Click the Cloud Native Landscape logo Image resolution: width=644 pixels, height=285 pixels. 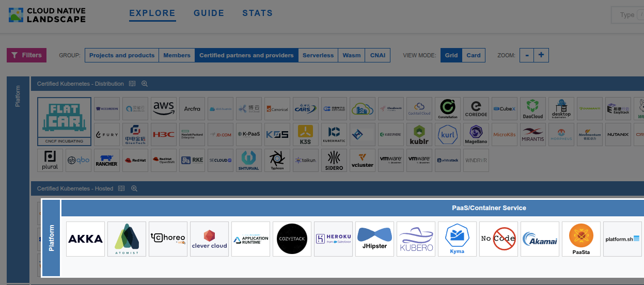[48, 15]
